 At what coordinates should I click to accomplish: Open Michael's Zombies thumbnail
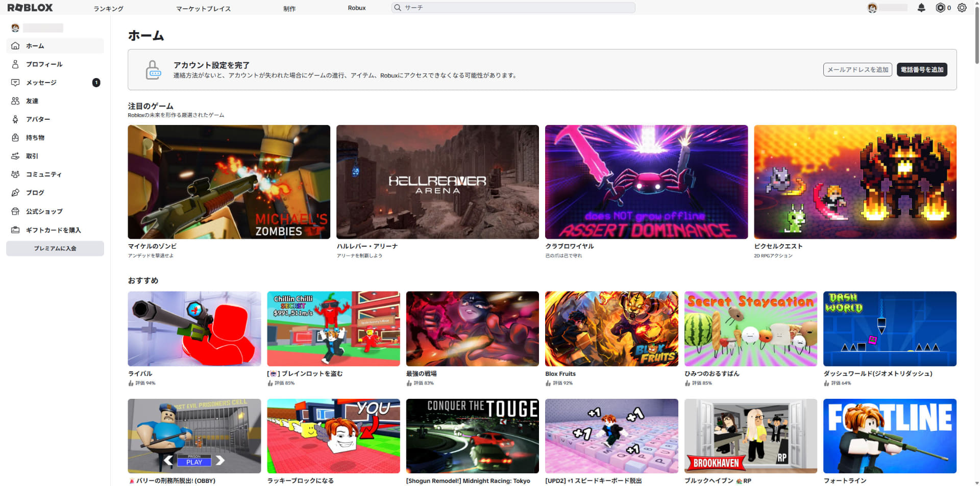click(229, 182)
